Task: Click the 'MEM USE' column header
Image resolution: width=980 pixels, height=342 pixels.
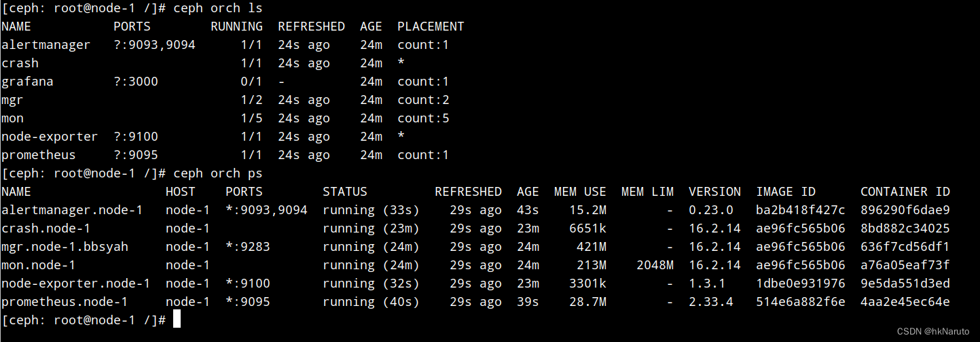Action: point(580,192)
